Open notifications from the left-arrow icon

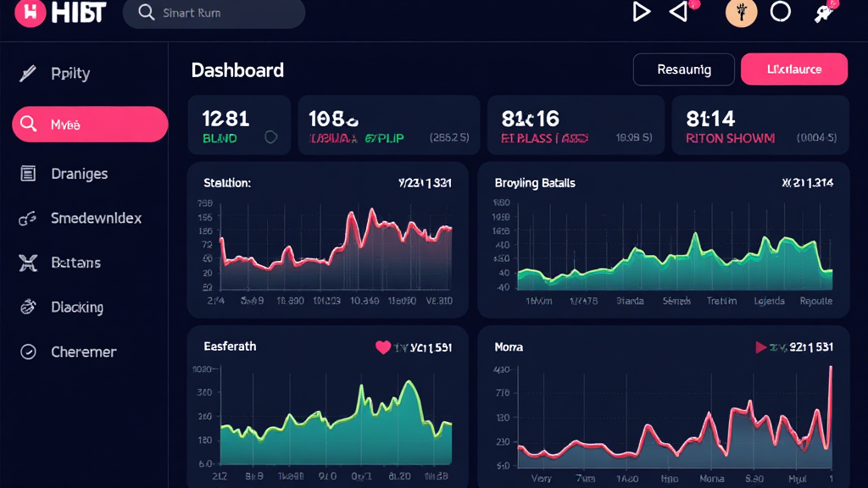tap(679, 12)
